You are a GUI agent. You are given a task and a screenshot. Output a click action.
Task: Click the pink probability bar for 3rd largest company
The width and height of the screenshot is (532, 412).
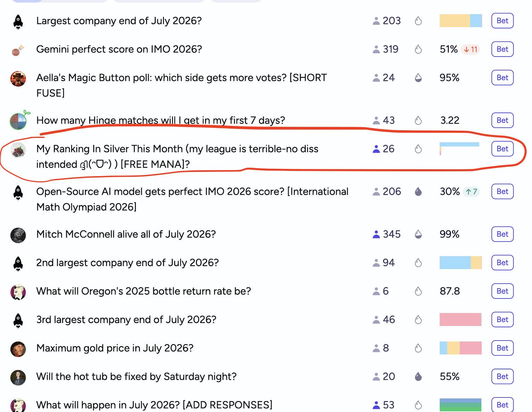(x=460, y=320)
